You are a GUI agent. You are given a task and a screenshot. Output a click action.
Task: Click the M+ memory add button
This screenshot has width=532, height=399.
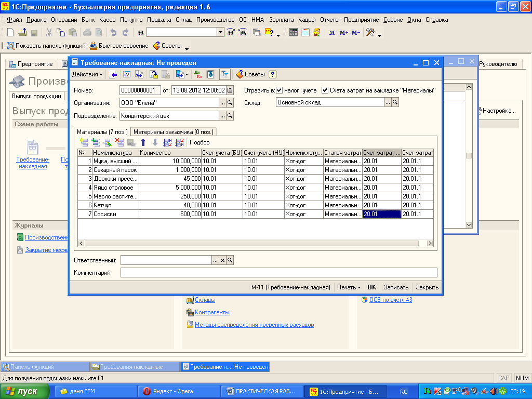pos(344,33)
